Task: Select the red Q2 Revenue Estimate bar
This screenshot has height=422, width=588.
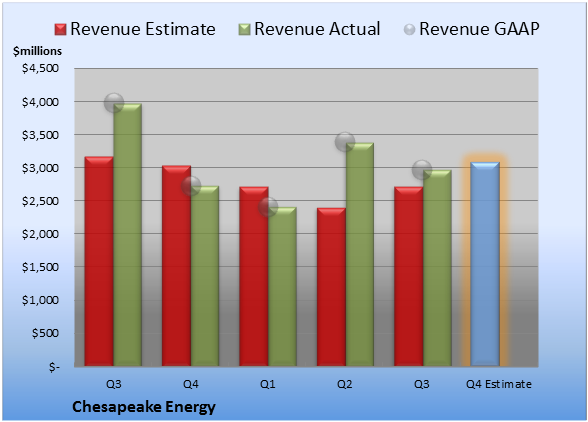Action: click(331, 287)
